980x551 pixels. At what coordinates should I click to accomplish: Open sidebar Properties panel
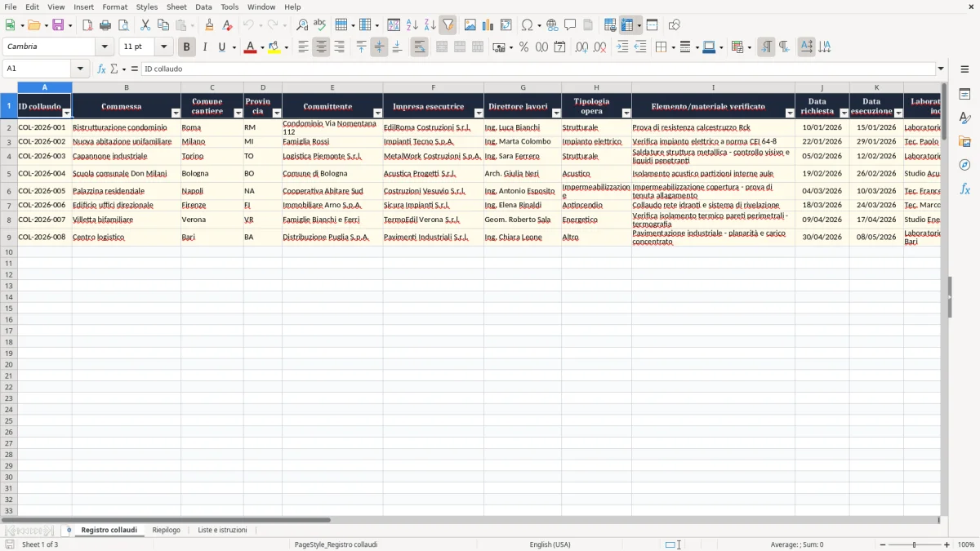click(964, 94)
